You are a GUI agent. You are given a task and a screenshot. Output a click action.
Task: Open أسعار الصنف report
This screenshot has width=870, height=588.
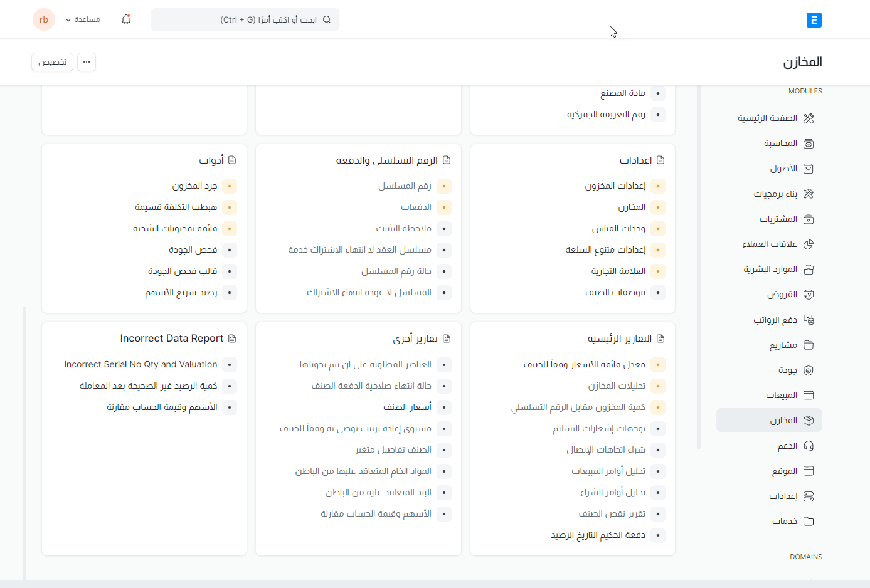coord(408,407)
